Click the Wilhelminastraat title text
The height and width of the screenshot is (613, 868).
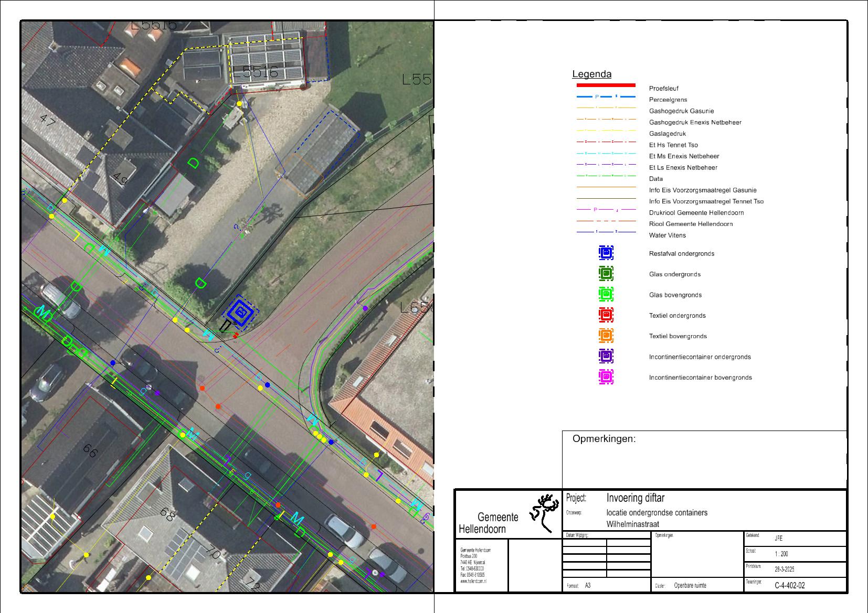pos(632,524)
